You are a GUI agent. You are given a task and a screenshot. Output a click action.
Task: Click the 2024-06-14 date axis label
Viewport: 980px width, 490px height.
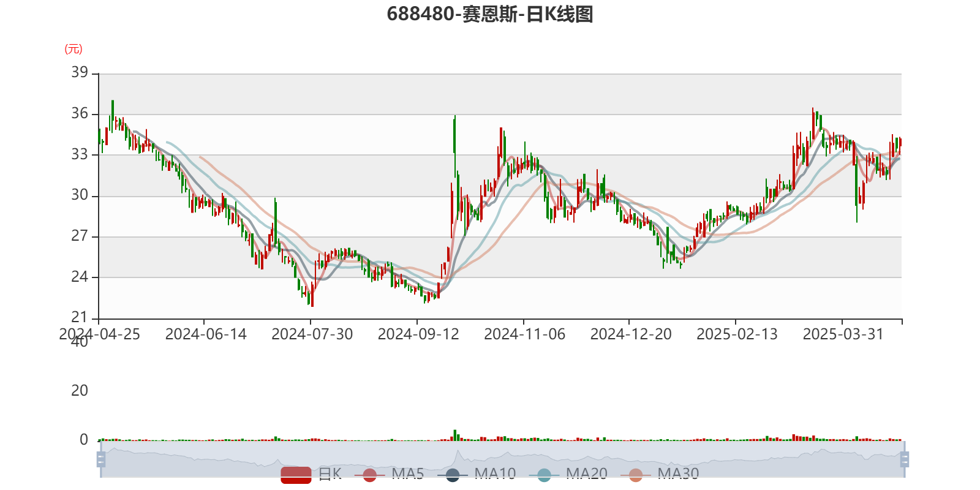206,334
